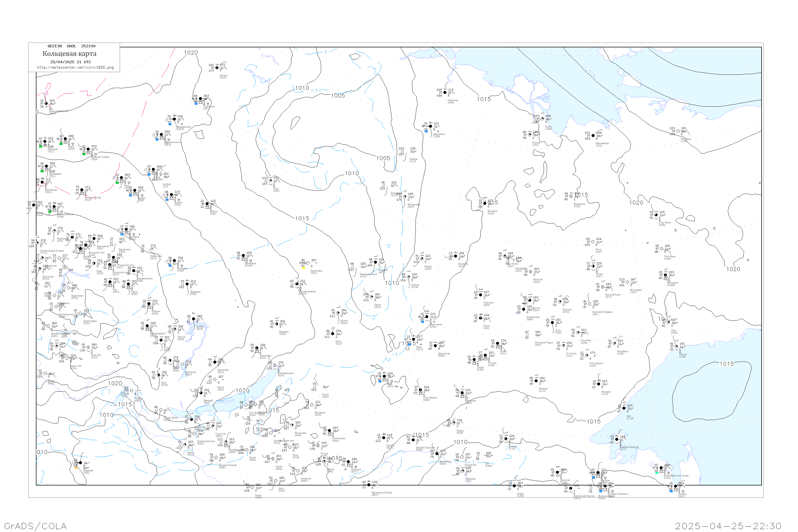Click the Оймякон station circle symbol
The height and width of the screenshot is (532, 798).
point(665,275)
